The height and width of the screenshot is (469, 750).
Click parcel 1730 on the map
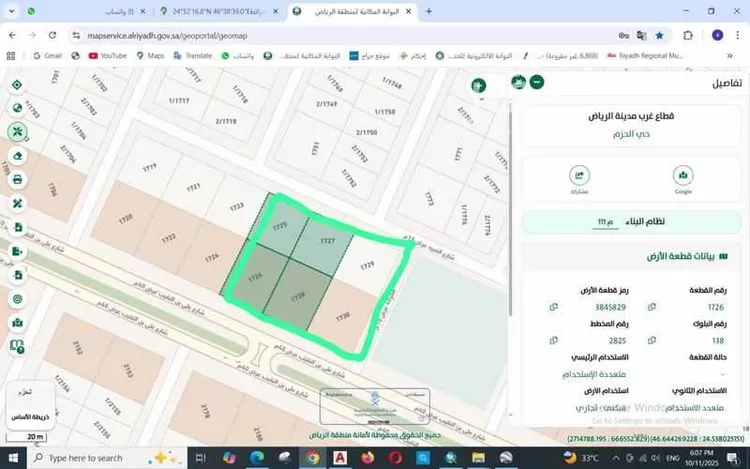click(342, 317)
